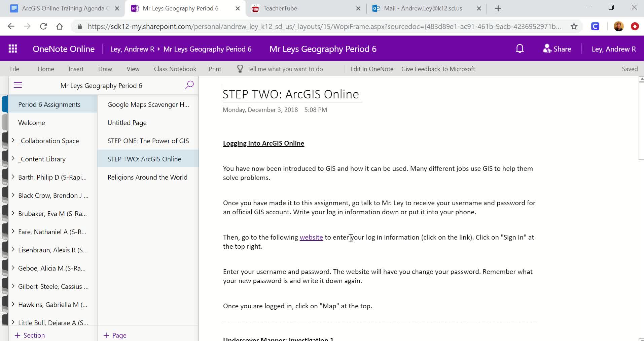Reload the current page
This screenshot has height=341, width=644.
coord(43,26)
